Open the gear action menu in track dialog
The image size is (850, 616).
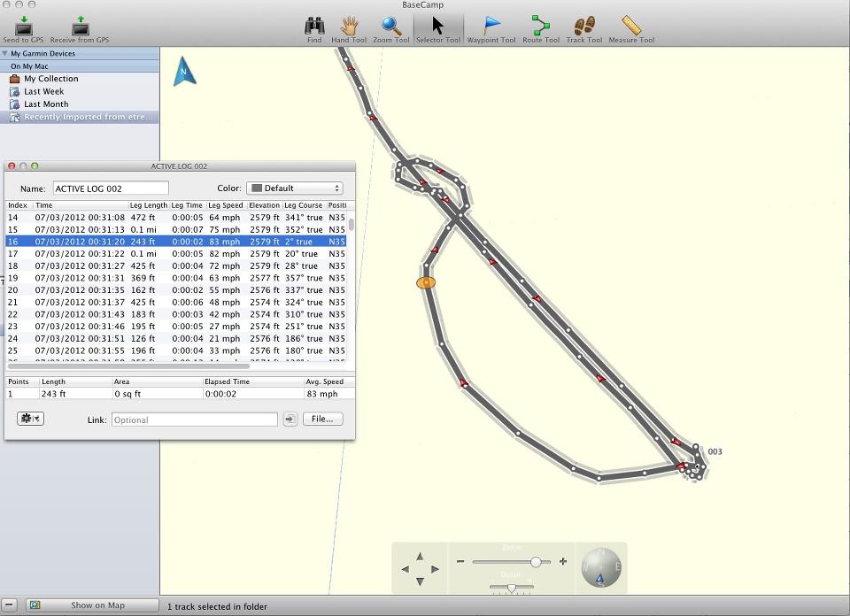tap(30, 419)
